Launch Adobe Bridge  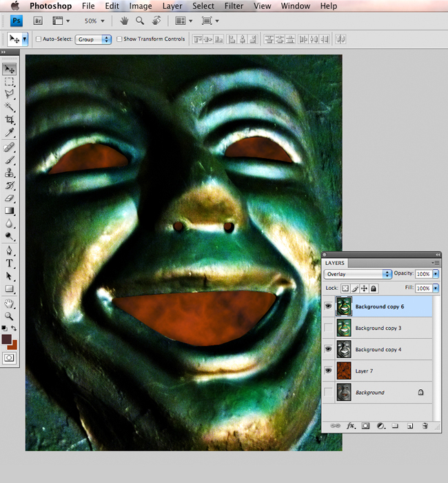pyautogui.click(x=38, y=21)
